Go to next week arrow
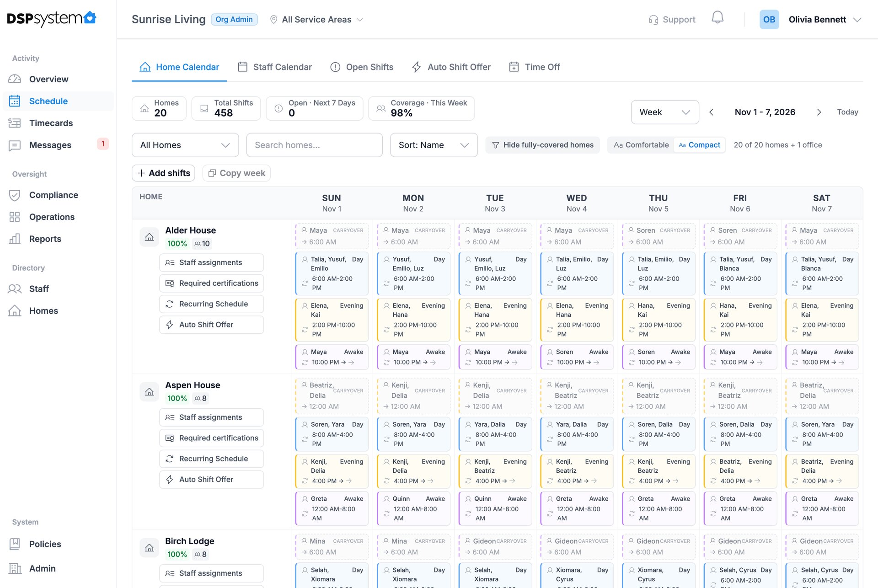This screenshot has height=588, width=878. [x=819, y=112]
